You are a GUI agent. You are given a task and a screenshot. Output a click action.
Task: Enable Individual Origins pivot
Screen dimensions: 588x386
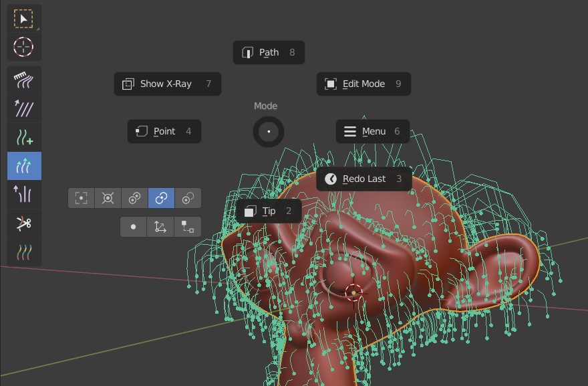tap(134, 198)
